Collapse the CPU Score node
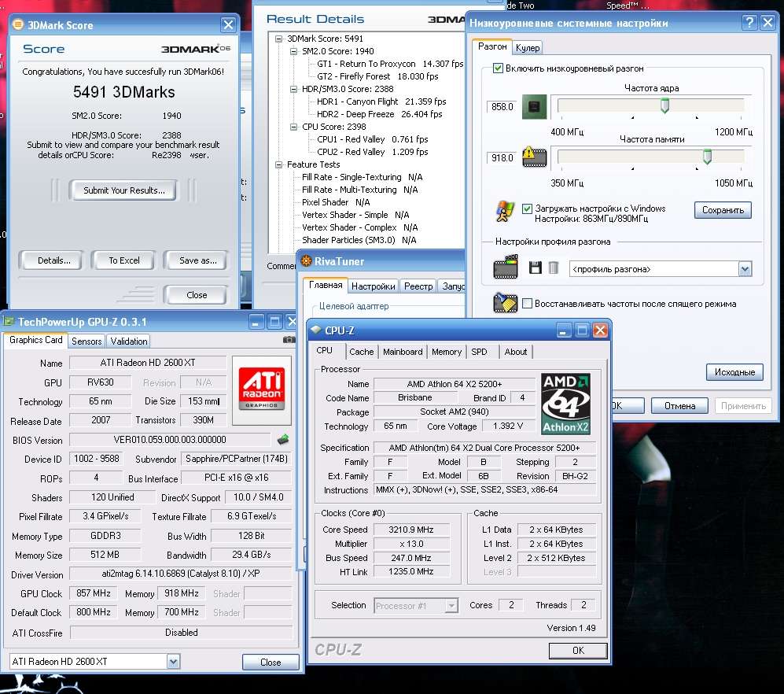This screenshot has width=784, height=694. pos(293,127)
